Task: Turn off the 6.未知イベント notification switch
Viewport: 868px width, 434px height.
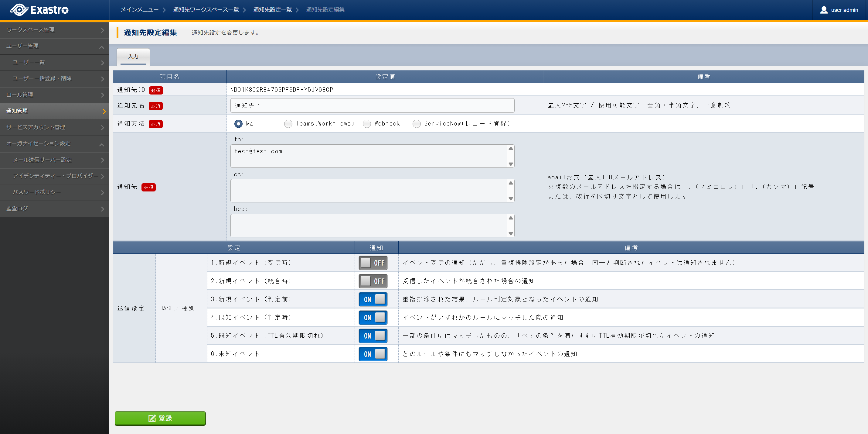Action: (x=373, y=354)
